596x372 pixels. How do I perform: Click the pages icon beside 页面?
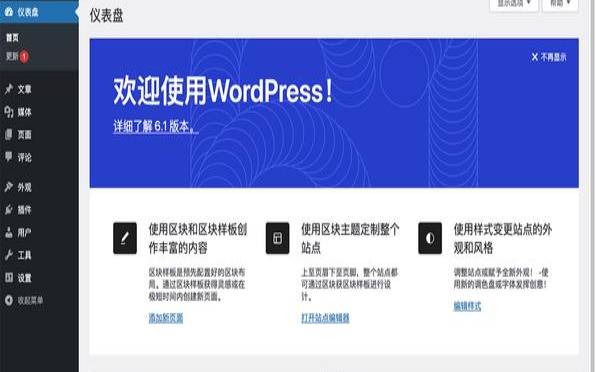point(9,134)
